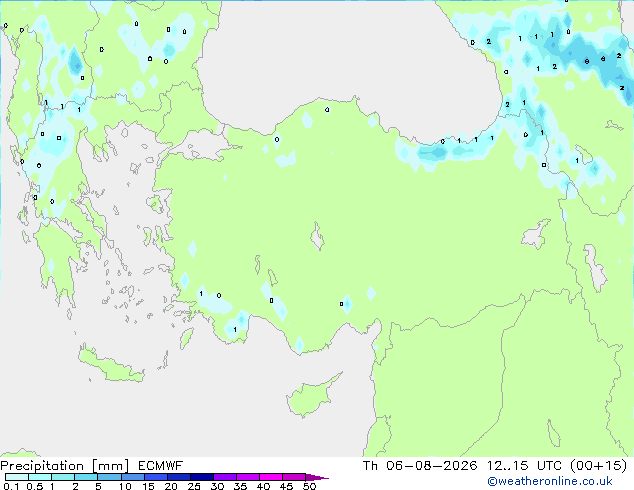Image resolution: width=634 pixels, height=490 pixels.
Task: Click the '30' legend value label
Action: pyautogui.click(x=217, y=486)
